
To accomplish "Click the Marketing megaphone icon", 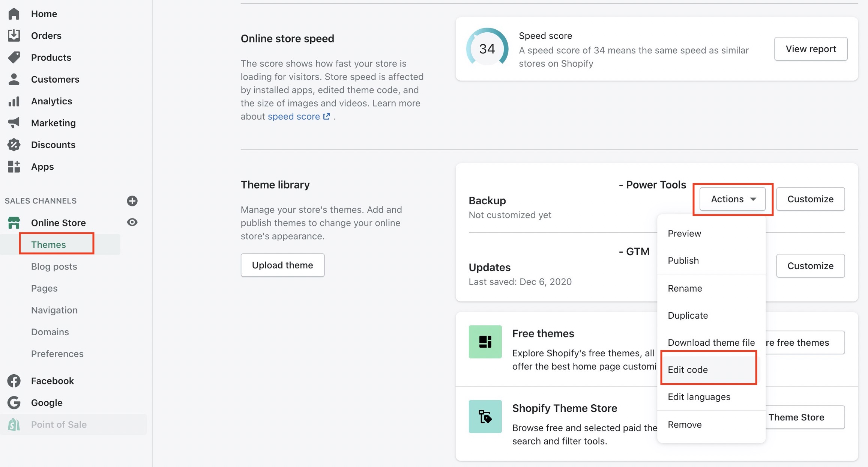I will (14, 123).
